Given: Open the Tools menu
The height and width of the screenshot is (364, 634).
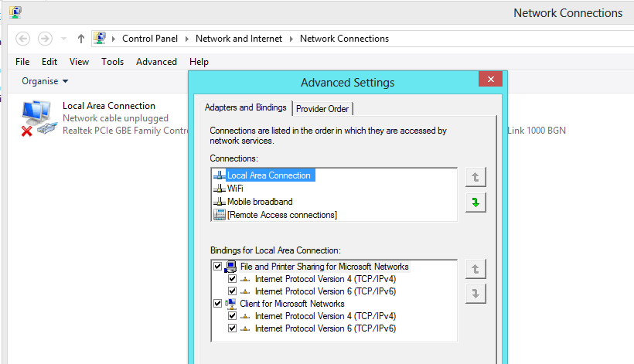Looking at the screenshot, I should [112, 61].
